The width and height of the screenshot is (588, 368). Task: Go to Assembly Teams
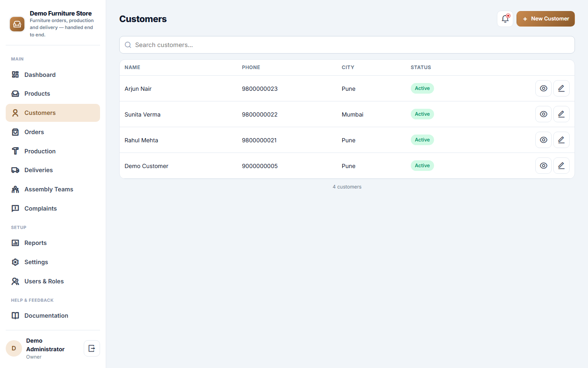pyautogui.click(x=53, y=189)
